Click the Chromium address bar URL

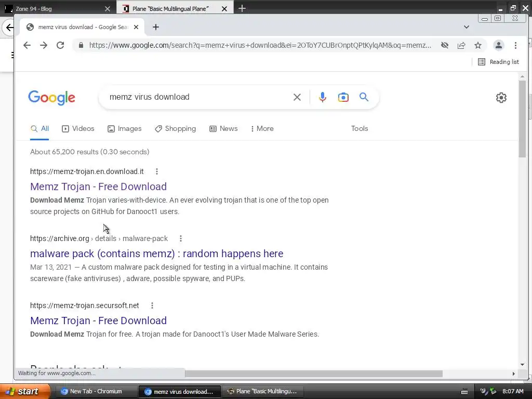(260, 45)
